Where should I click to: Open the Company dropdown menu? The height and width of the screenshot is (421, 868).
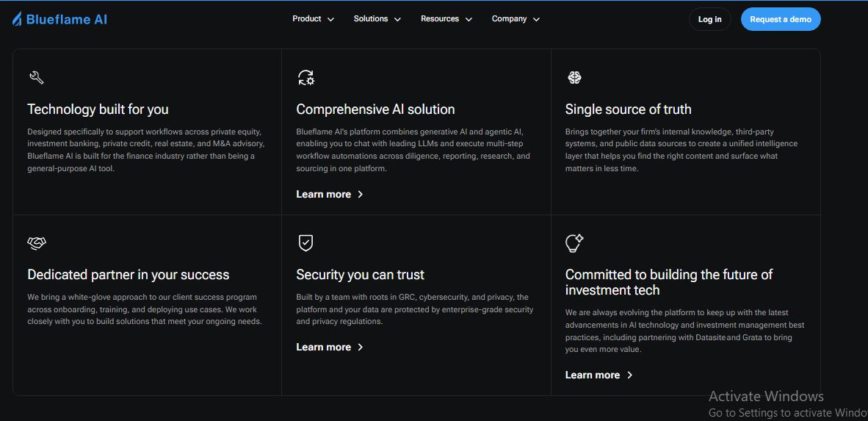[x=516, y=19]
